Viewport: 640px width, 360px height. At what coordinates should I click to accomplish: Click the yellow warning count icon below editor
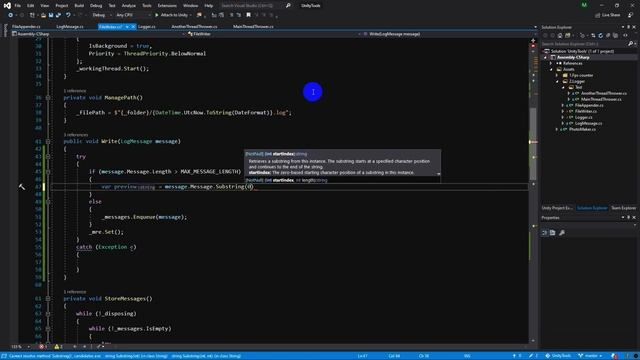click(57, 347)
